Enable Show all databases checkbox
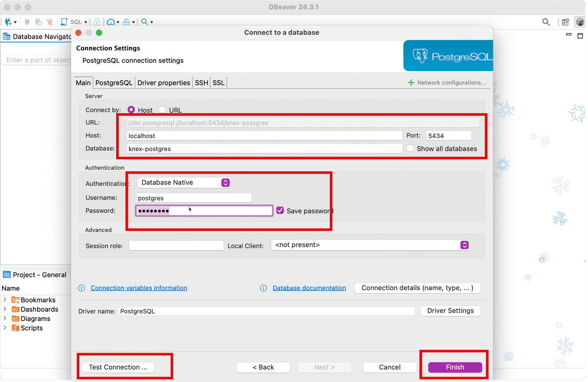The width and height of the screenshot is (588, 382). 410,148
